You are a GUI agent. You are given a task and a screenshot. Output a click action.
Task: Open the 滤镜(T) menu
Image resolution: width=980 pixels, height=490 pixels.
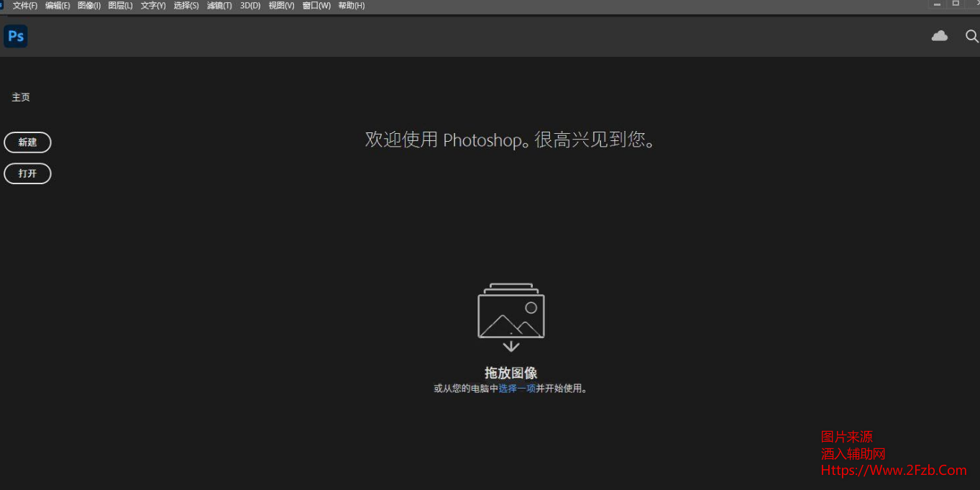(219, 6)
